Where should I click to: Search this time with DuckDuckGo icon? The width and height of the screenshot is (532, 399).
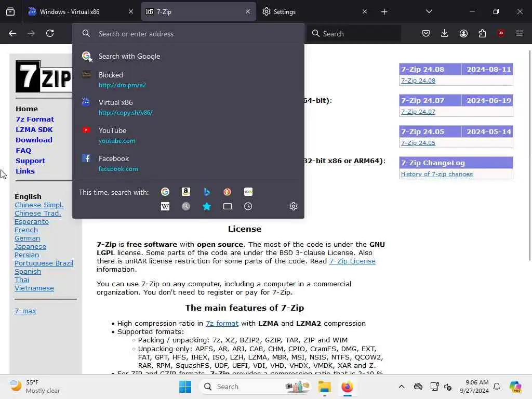pos(228,192)
